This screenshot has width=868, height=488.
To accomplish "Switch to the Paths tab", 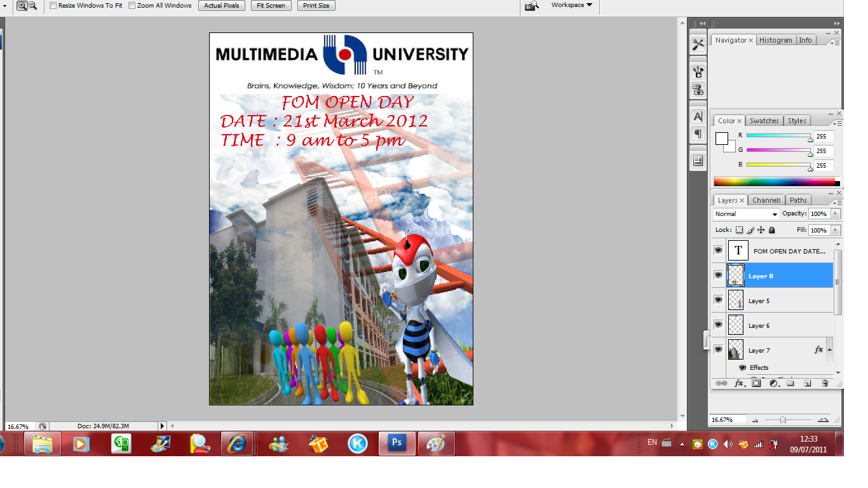I will tap(799, 200).
